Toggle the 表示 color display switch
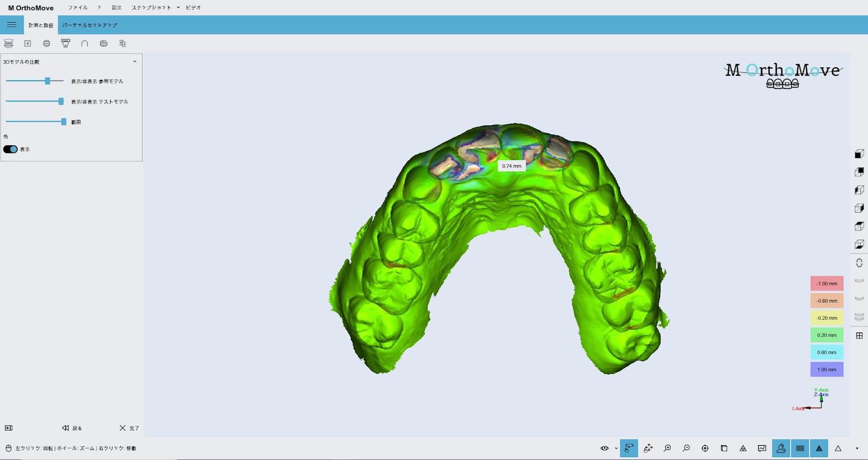The image size is (868, 460). [x=10, y=149]
